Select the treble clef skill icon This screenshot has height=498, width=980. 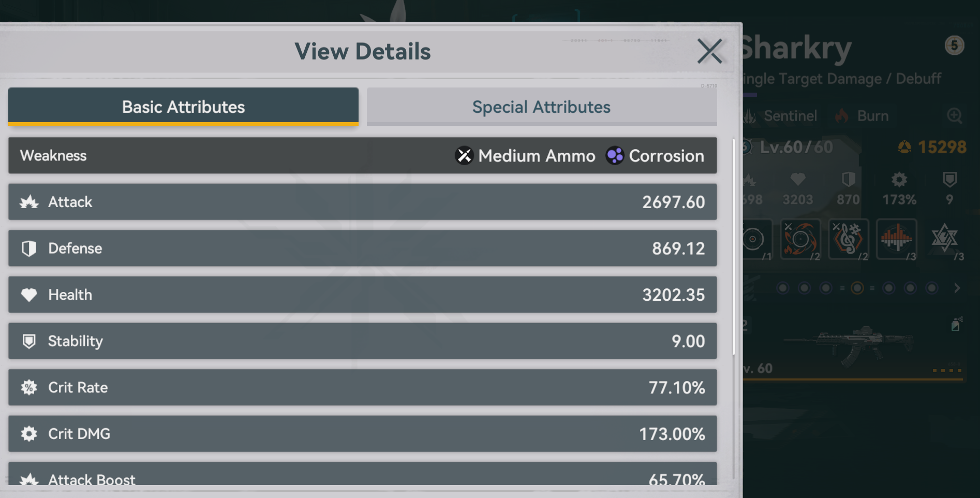(848, 239)
